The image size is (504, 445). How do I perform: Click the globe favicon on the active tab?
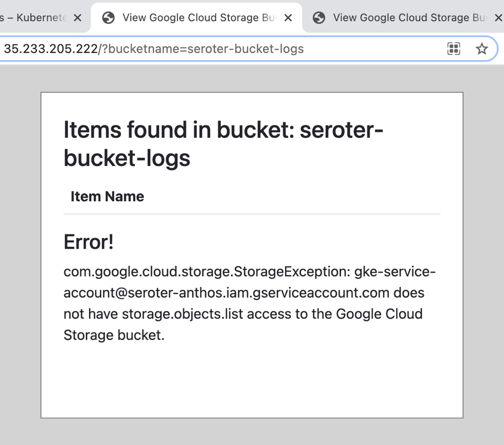[108, 18]
